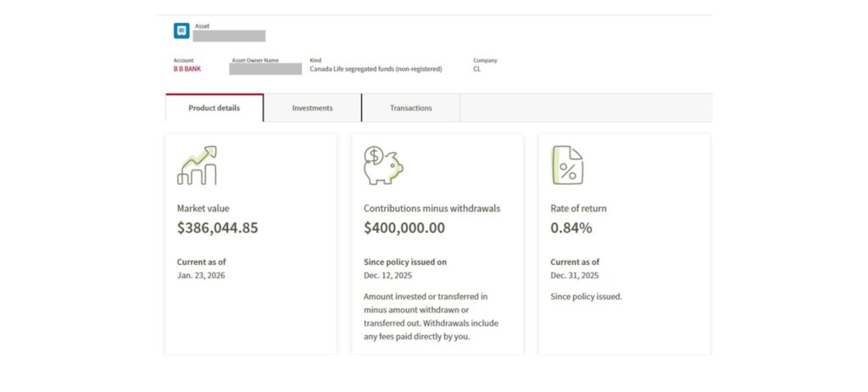This screenshot has width=868, height=392.
Task: Click the redacted Asset Owner Name value
Action: tap(265, 69)
